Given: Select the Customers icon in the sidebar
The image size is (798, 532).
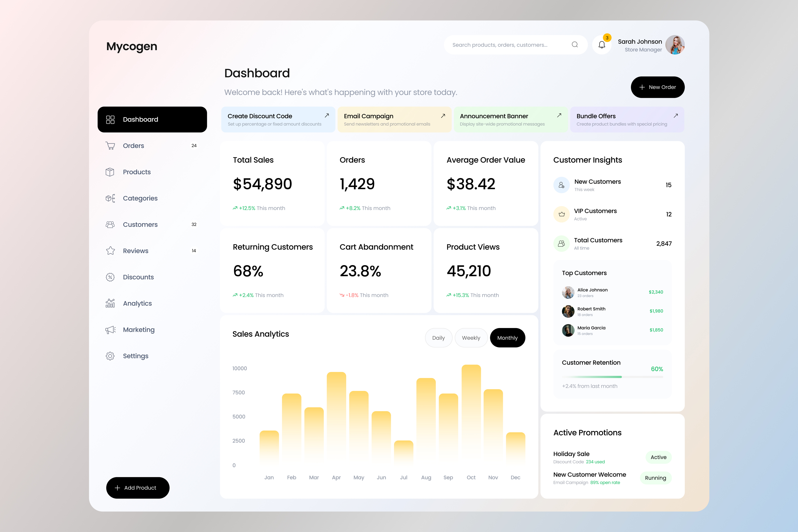Looking at the screenshot, I should [x=110, y=224].
